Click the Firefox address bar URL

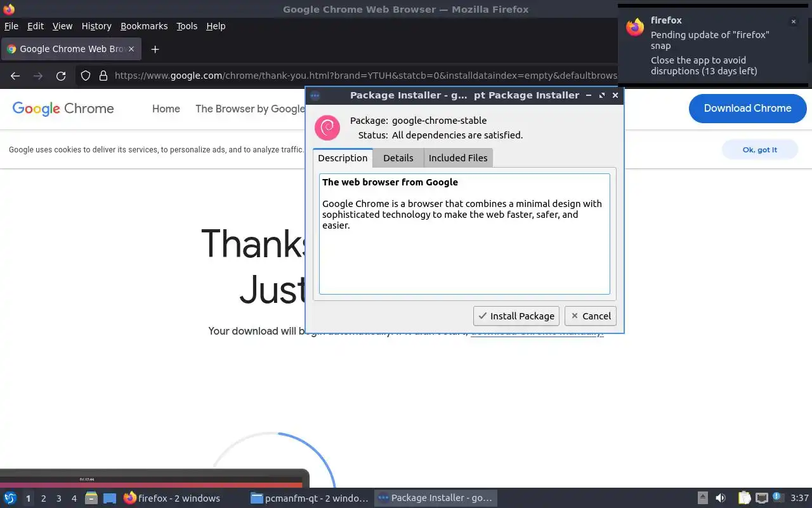[365, 76]
